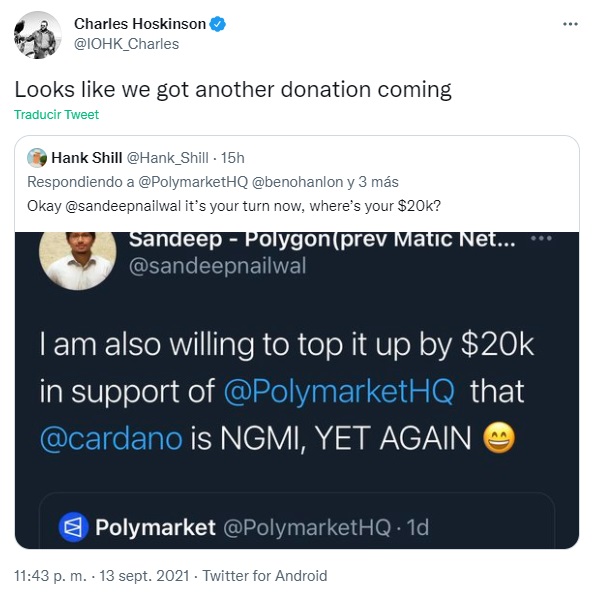
Task: Open the three-dot tweet options menu
Action: click(570, 24)
